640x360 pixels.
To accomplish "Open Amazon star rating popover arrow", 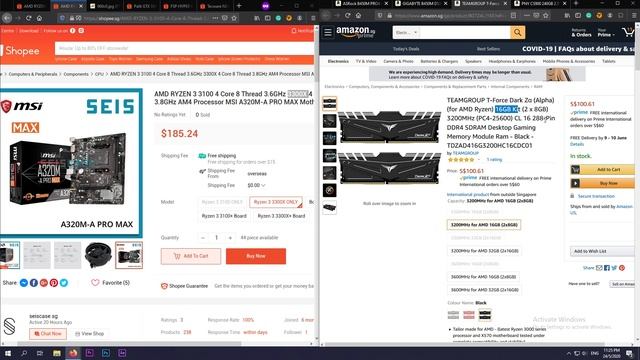I will 479,160.
